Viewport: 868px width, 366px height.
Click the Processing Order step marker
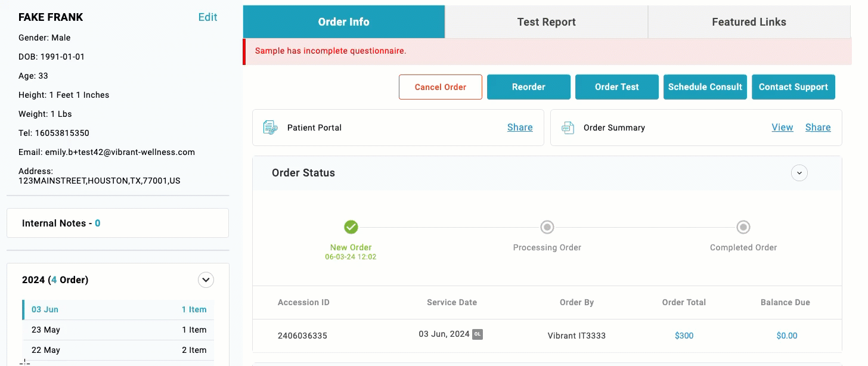[547, 227]
